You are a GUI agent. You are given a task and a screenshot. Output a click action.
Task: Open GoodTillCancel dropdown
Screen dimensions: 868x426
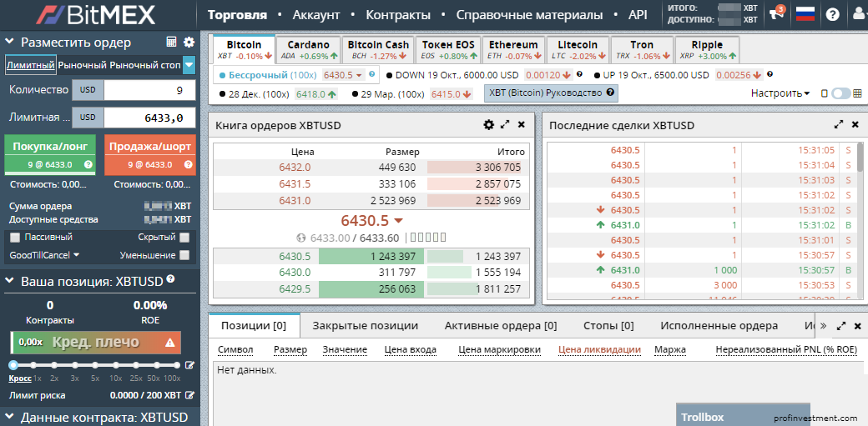pos(45,255)
